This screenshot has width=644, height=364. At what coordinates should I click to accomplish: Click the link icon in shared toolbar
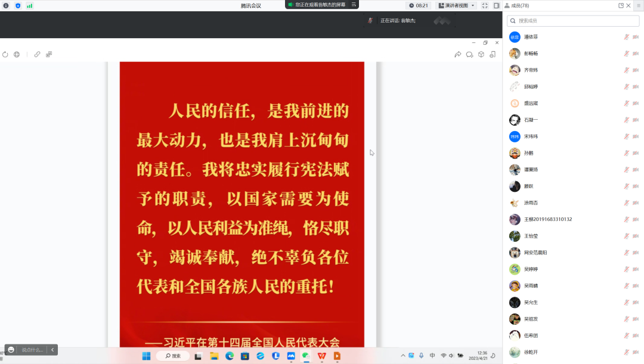tap(37, 54)
